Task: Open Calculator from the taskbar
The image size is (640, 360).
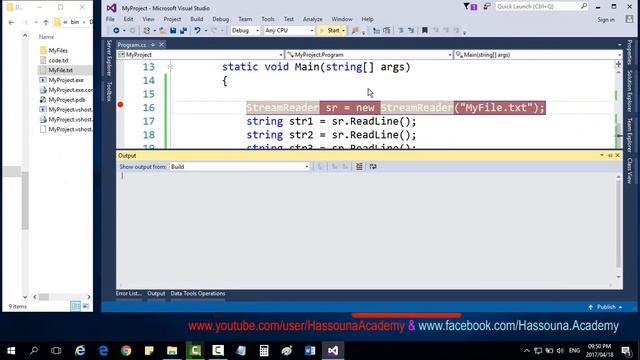Action: (264, 351)
